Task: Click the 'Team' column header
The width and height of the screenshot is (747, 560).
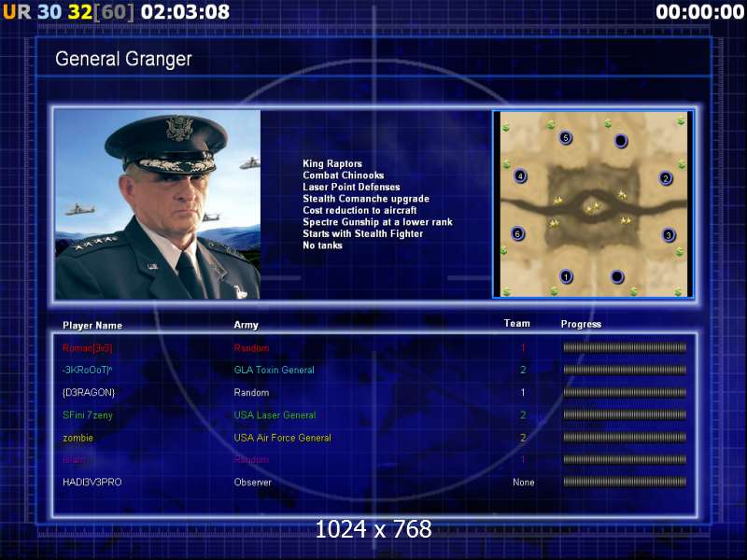Action: click(x=517, y=323)
